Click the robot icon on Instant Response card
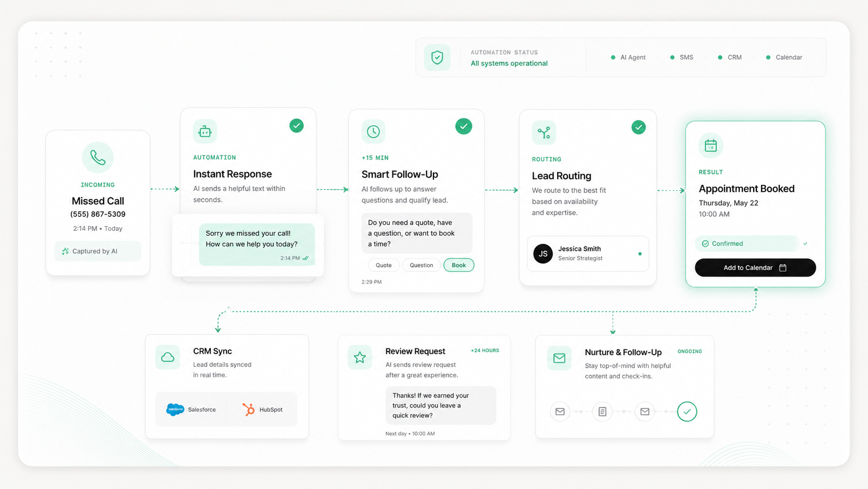868x489 pixels. (205, 131)
